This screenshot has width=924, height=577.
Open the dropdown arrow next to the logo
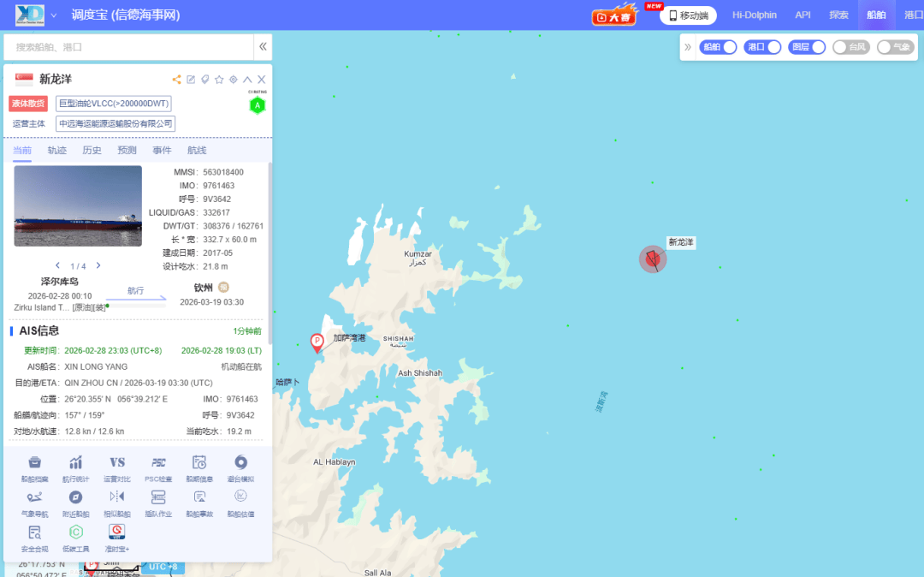click(54, 15)
